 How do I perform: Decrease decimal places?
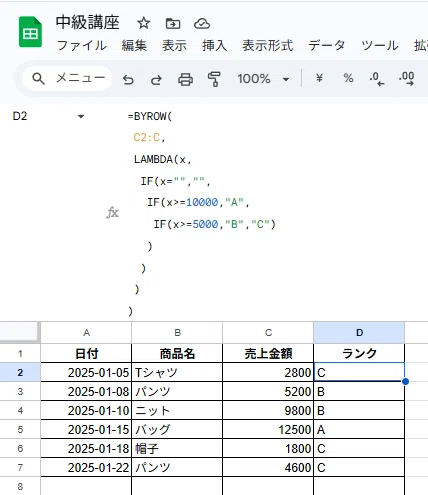click(377, 79)
